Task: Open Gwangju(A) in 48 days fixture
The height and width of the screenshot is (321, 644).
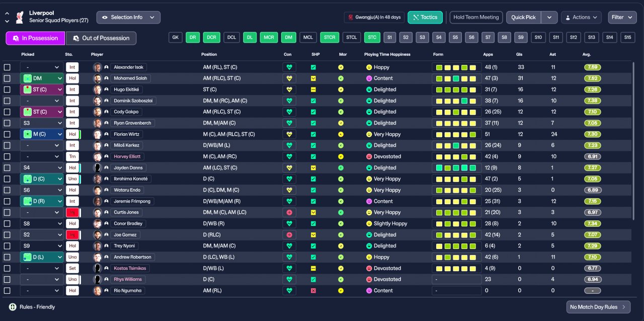Action: tap(374, 17)
